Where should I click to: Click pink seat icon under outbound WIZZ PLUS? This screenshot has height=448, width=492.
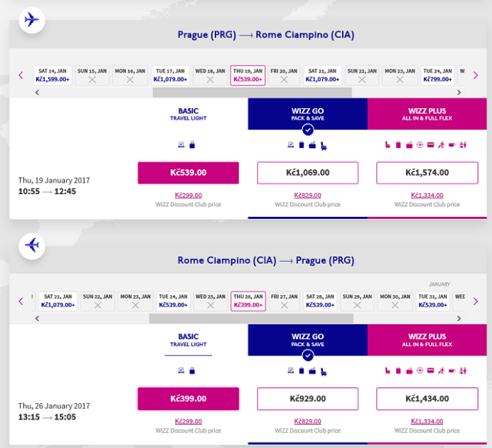coord(387,145)
